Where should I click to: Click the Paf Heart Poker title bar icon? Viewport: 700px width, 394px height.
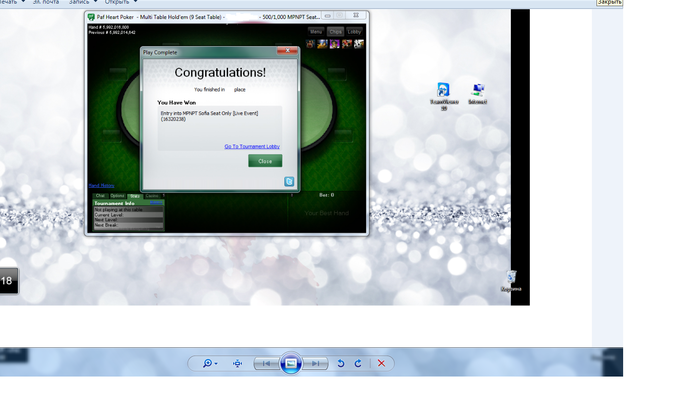point(91,17)
